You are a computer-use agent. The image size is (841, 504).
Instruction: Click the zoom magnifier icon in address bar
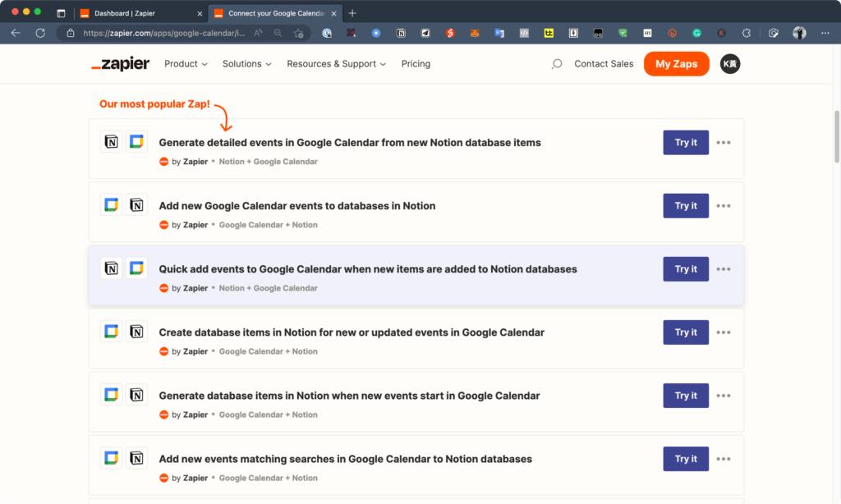click(278, 33)
